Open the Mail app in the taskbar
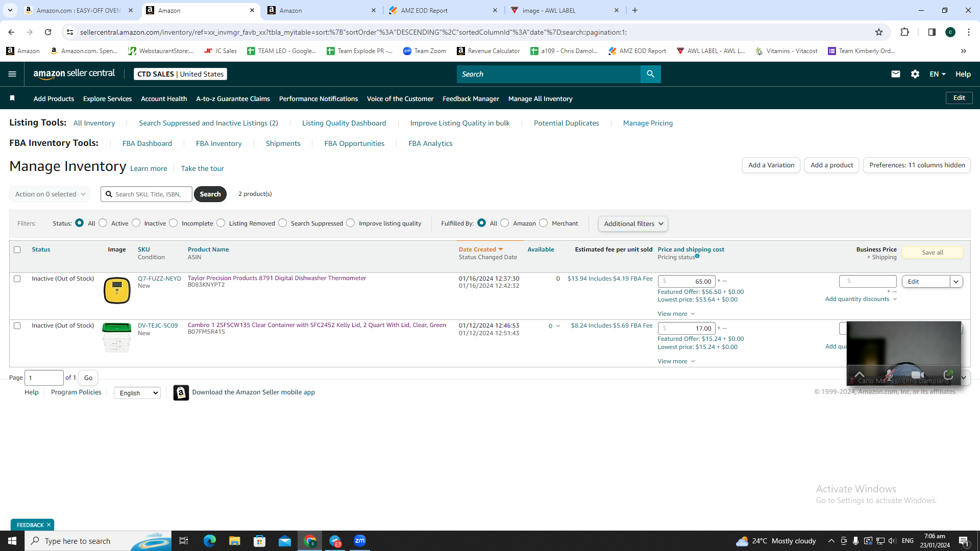This screenshot has width=980, height=551. click(285, 541)
